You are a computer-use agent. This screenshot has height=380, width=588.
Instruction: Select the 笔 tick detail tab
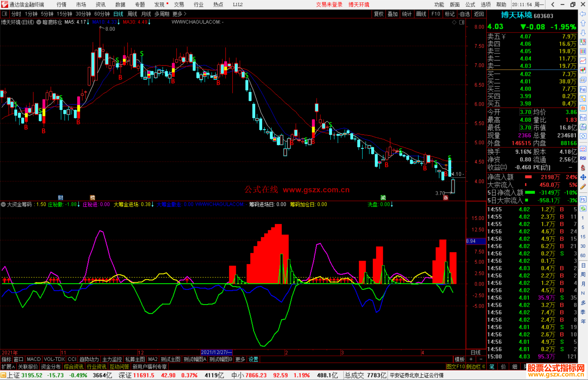coord(492,367)
